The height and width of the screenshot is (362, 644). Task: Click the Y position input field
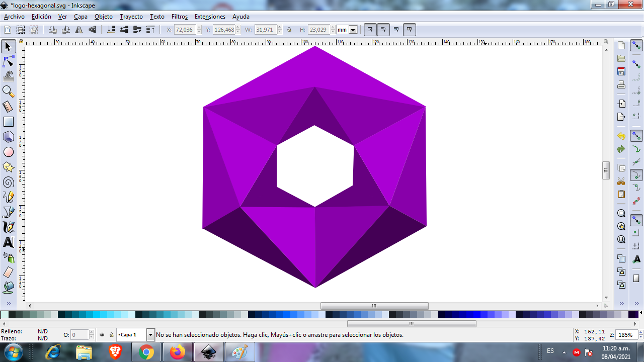tap(224, 30)
